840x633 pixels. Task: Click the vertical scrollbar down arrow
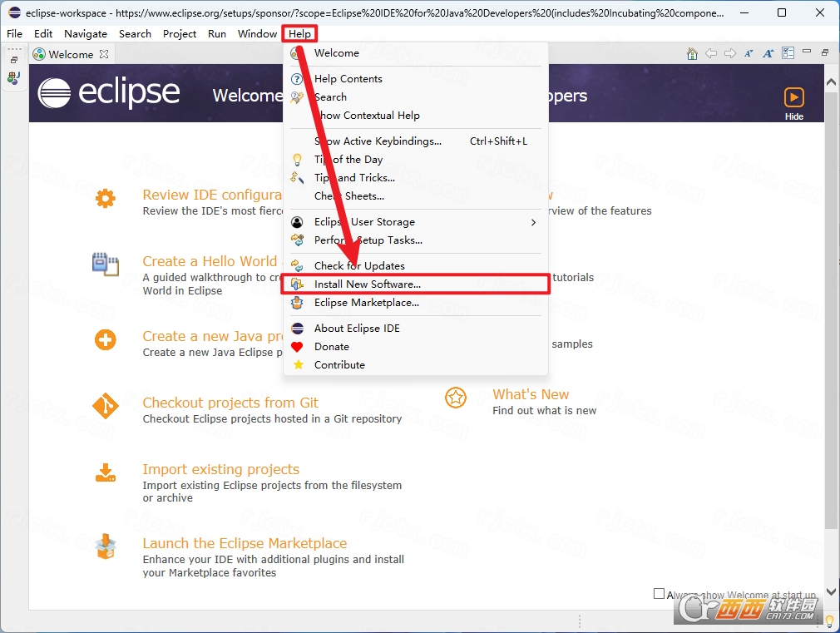pos(831,591)
